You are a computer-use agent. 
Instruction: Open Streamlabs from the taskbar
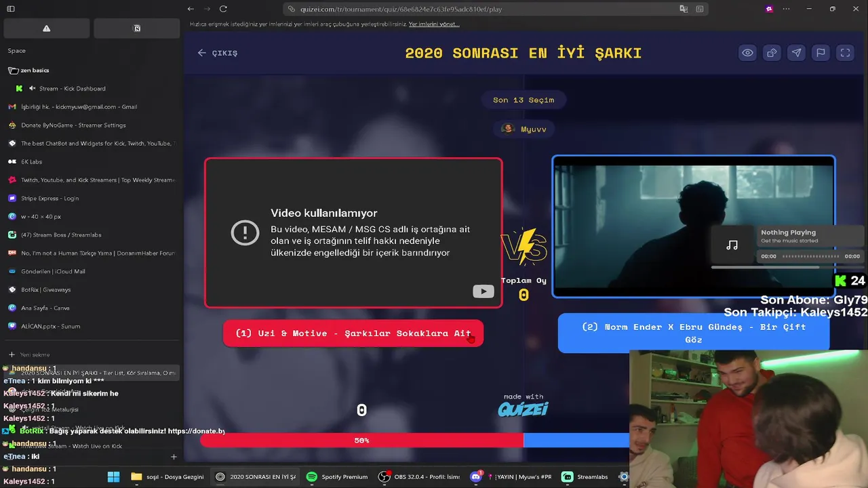585,477
